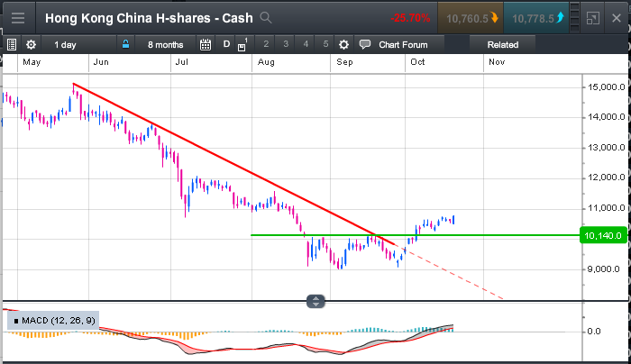
Task: Select layout slot 2
Action: click(x=266, y=44)
